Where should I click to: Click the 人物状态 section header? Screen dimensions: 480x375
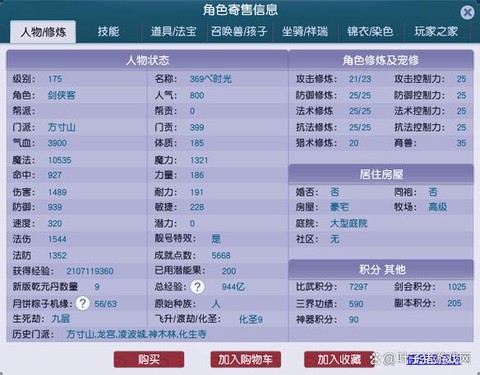point(147,60)
